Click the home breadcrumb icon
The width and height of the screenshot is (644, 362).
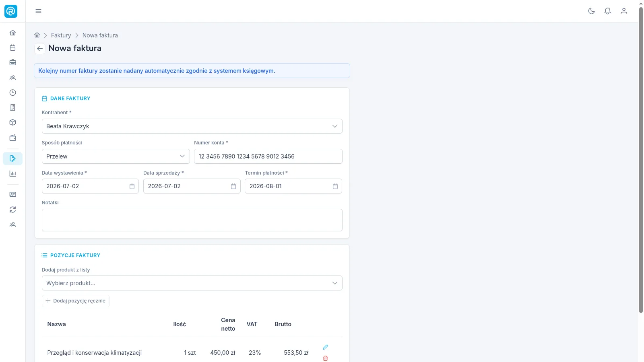click(37, 35)
